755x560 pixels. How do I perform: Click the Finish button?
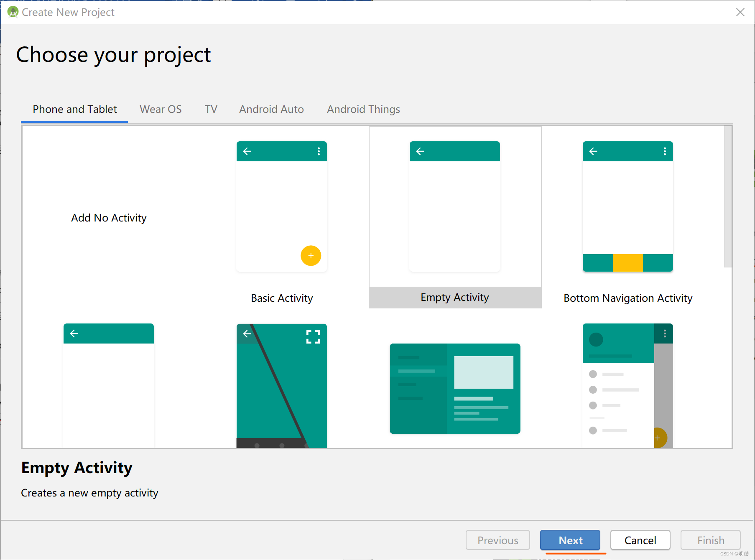711,540
